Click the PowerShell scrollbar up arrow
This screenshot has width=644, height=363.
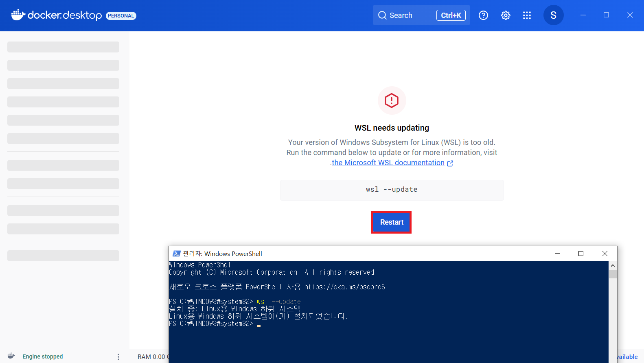click(613, 265)
